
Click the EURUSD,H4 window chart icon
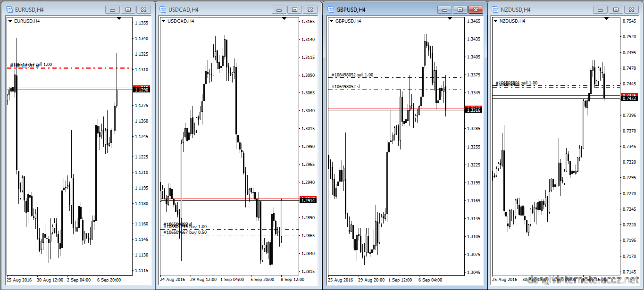click(x=9, y=9)
